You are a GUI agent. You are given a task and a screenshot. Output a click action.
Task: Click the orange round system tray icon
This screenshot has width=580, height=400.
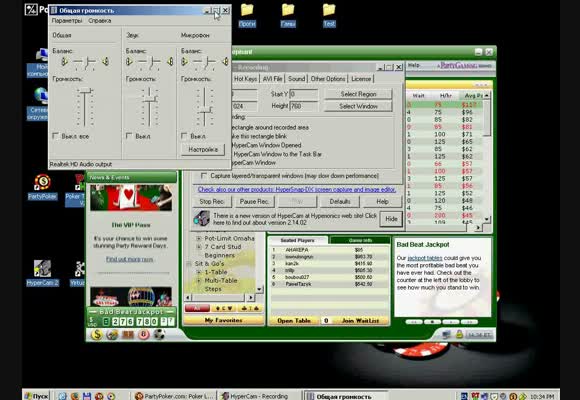click(513, 396)
